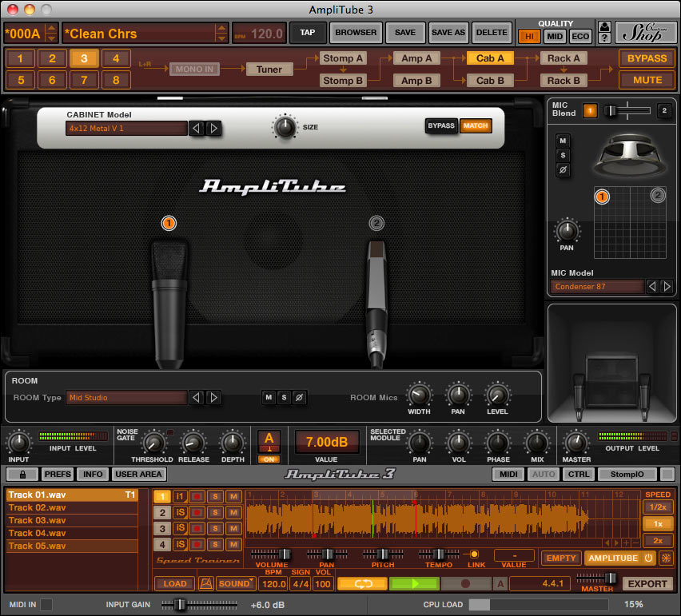Click the metronome icon beside SOUND
The image size is (681, 616).
tap(205, 583)
